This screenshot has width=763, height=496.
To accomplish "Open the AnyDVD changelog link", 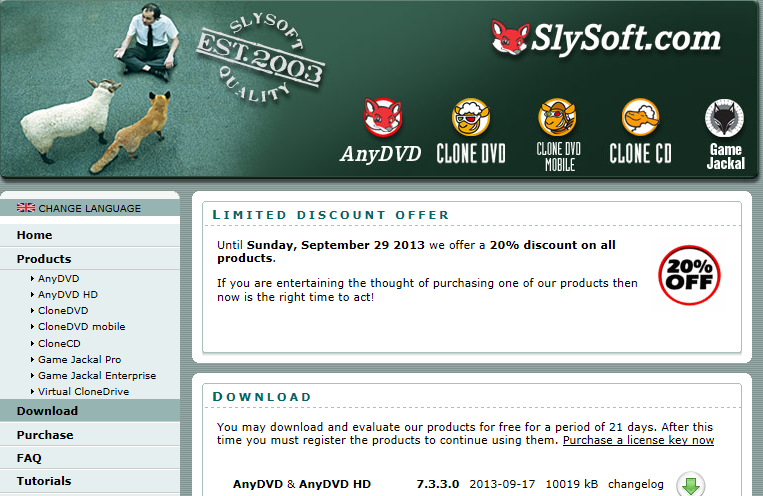I will click(636, 484).
